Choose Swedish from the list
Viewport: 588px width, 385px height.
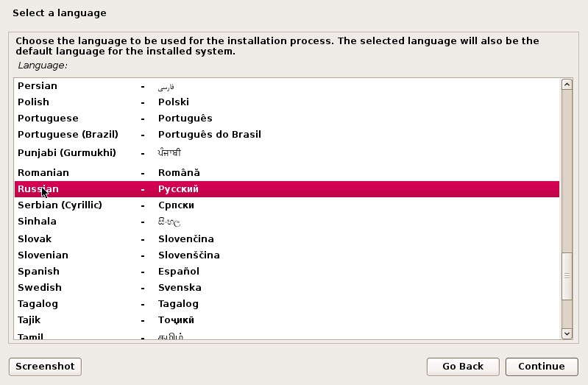click(x=40, y=288)
